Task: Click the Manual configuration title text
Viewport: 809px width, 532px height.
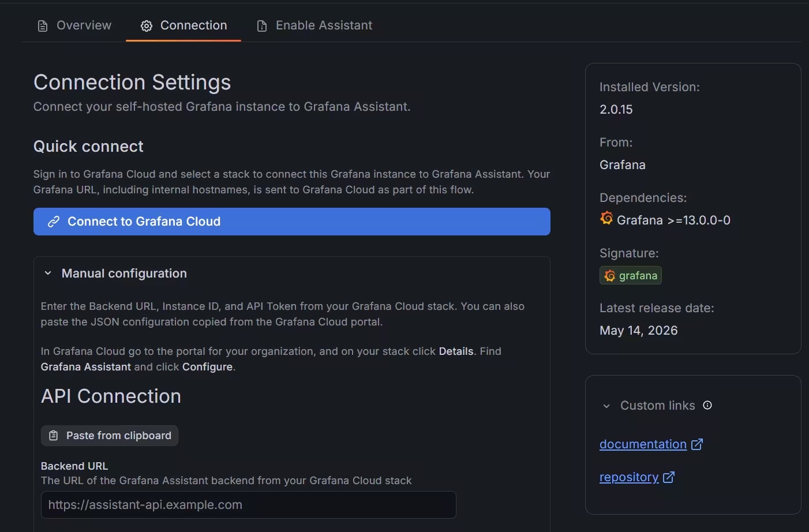Action: point(124,274)
